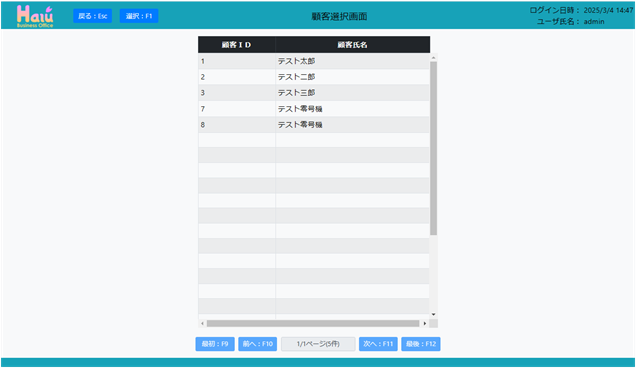
Task: Click customer ID cell 2
Action: tap(237, 77)
